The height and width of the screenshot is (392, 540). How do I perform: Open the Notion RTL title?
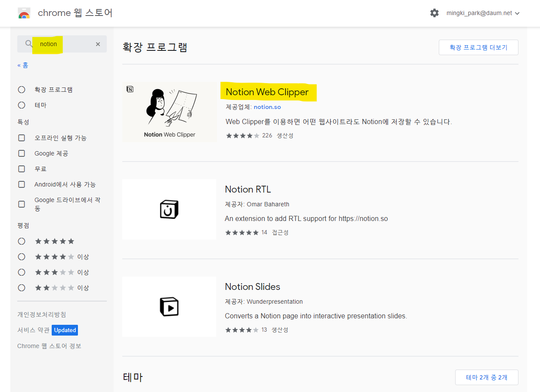[x=248, y=190]
